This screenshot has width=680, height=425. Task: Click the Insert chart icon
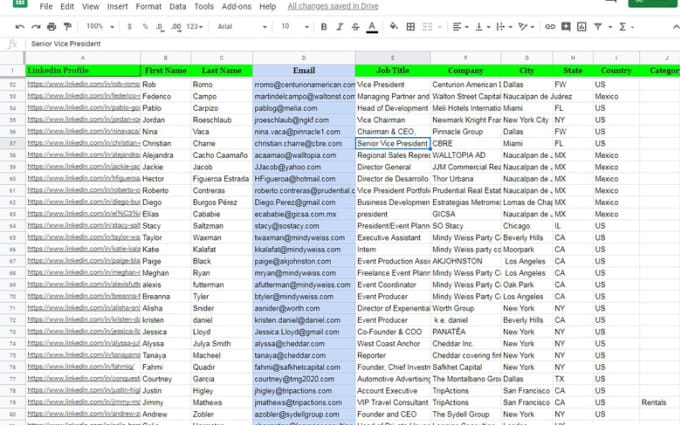[x=582, y=27]
